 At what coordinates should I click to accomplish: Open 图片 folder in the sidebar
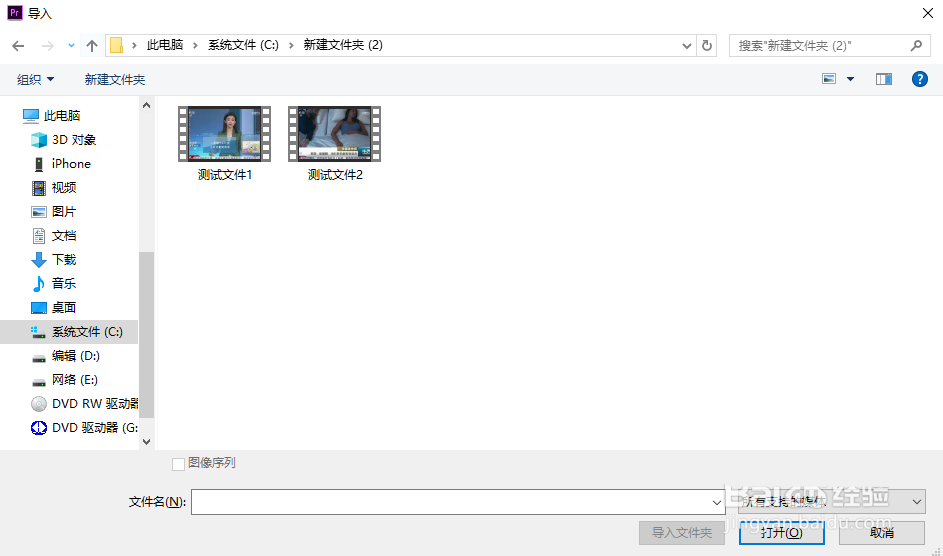pyautogui.click(x=54, y=212)
